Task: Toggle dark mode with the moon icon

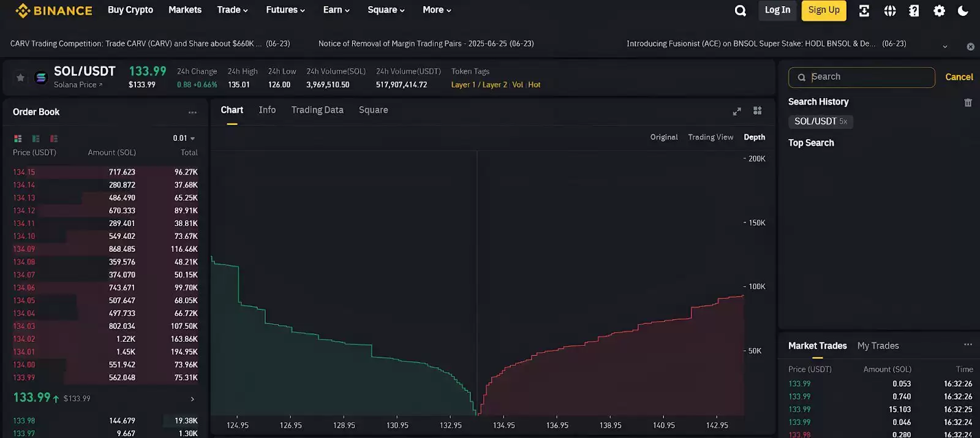Action: coord(963,10)
